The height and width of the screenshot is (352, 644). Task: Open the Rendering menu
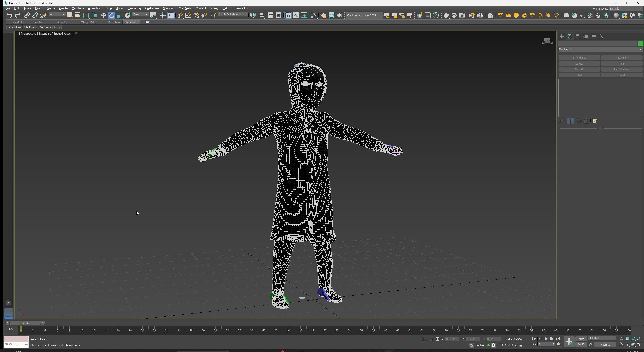pyautogui.click(x=134, y=8)
